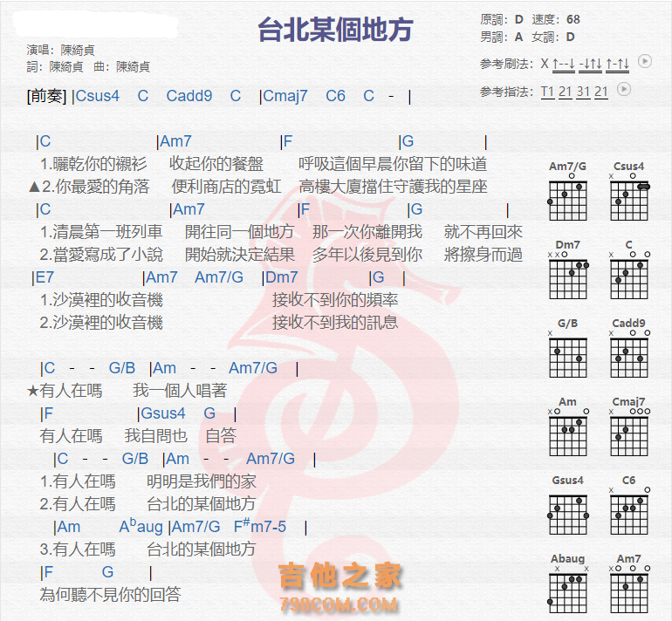
Task: Select the song title 台北某個地方
Action: (336, 30)
